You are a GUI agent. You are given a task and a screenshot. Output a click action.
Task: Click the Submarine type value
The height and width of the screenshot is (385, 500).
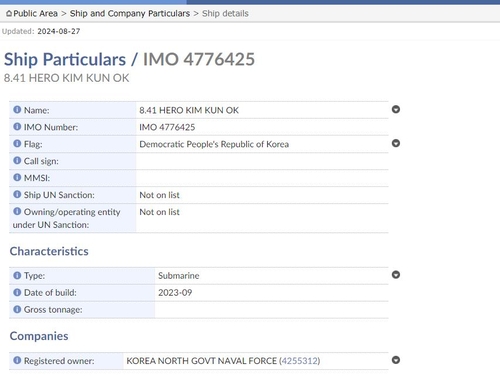[178, 276]
